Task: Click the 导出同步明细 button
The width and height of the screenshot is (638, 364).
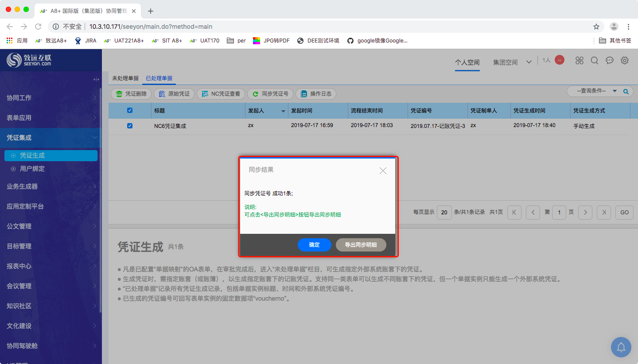Action: (x=361, y=245)
